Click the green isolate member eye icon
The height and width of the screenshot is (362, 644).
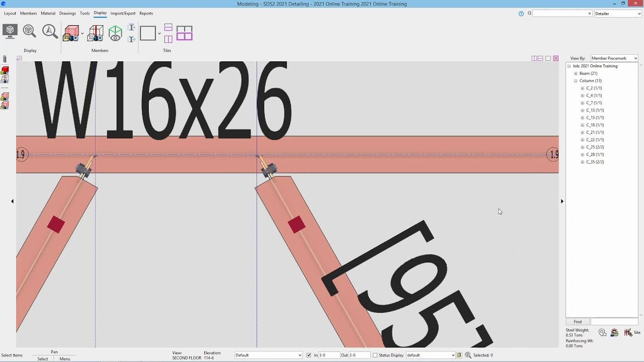pyautogui.click(x=115, y=33)
